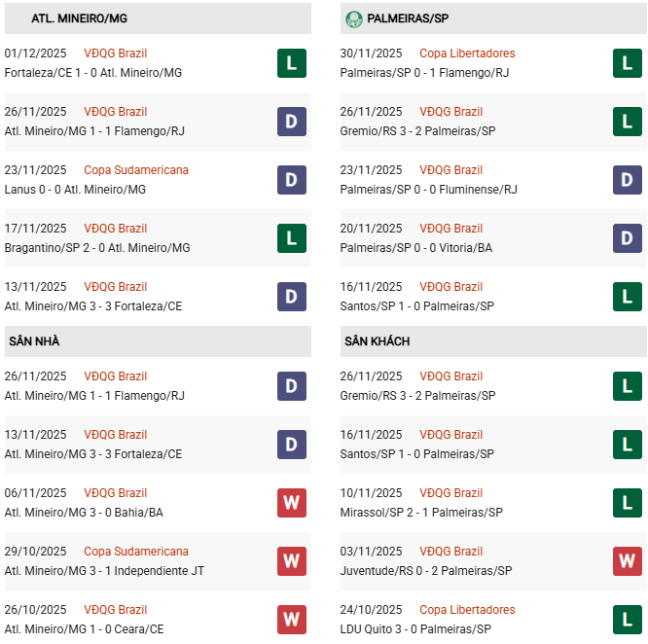Click the D badge for Lanus 0-0 match
Screen dimensions: 648x644
[x=292, y=180]
